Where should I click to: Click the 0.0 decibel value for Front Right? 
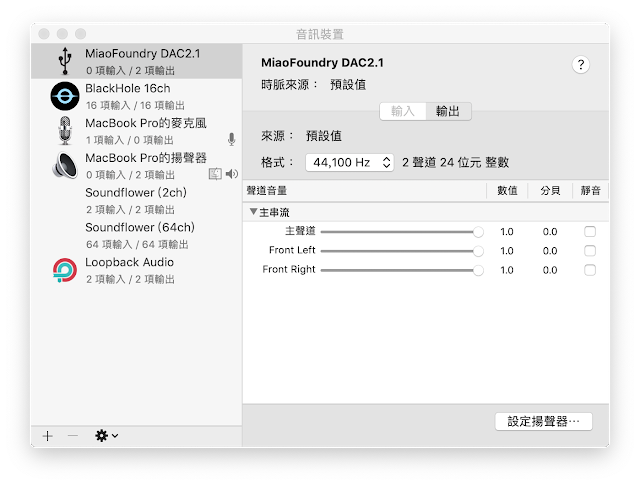(x=550, y=270)
